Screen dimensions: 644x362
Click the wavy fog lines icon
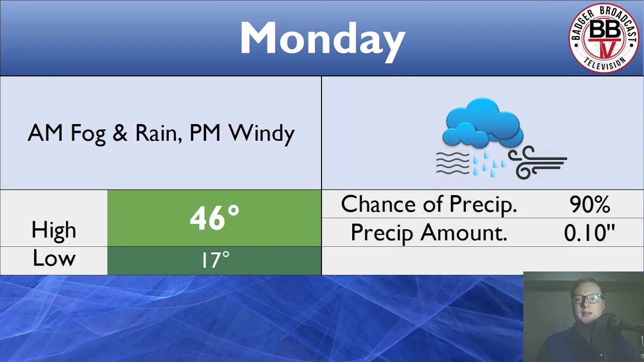tap(452, 162)
